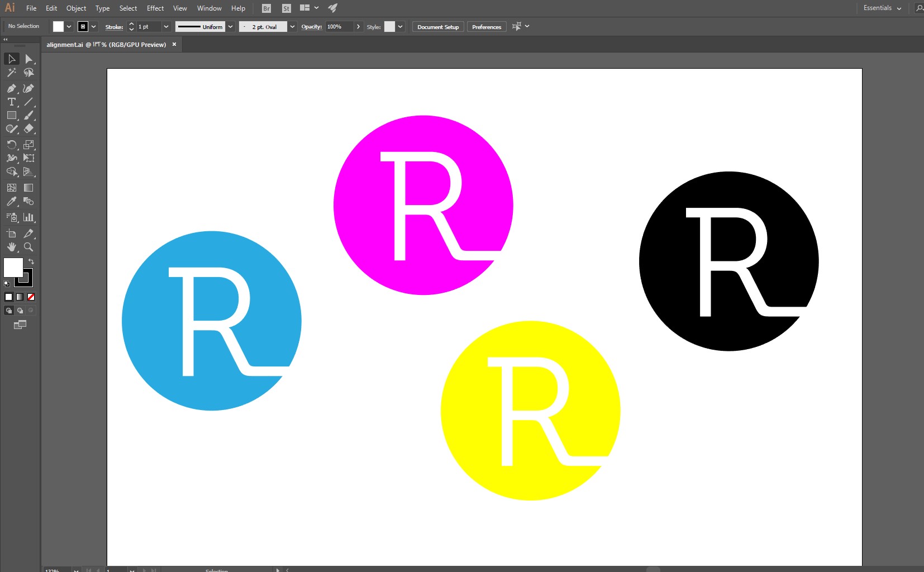The image size is (924, 572).
Task: Activate the Hand tool
Action: click(12, 247)
